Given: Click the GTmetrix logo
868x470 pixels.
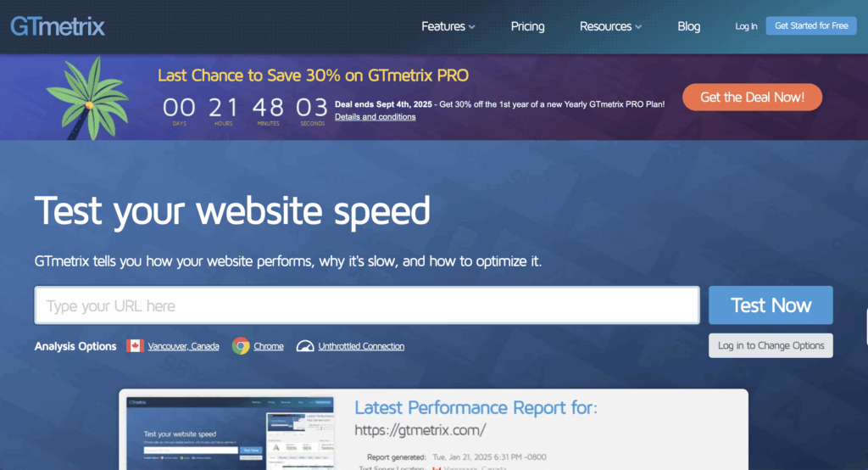Looking at the screenshot, I should [x=58, y=26].
